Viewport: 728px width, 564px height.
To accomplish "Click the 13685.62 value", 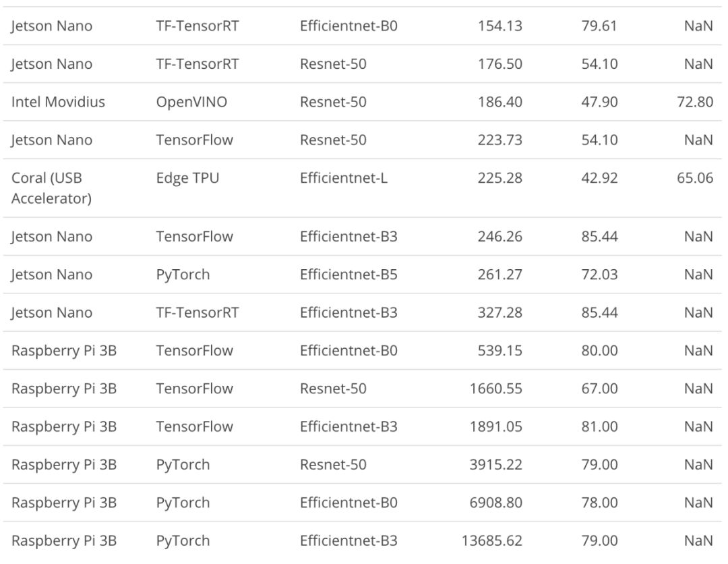I will pos(492,541).
